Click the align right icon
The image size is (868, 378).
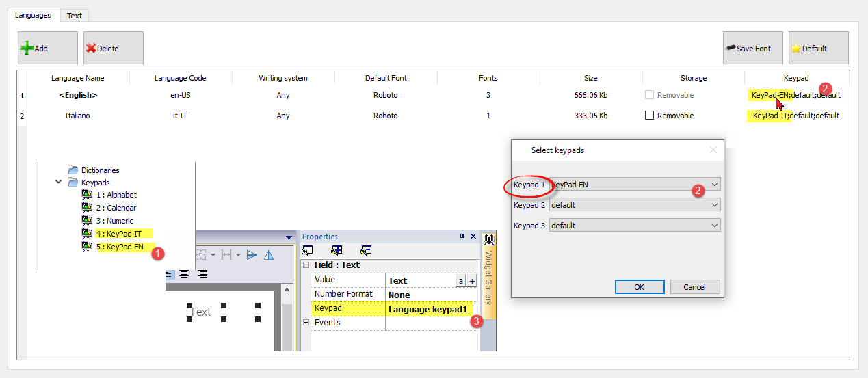pos(202,273)
